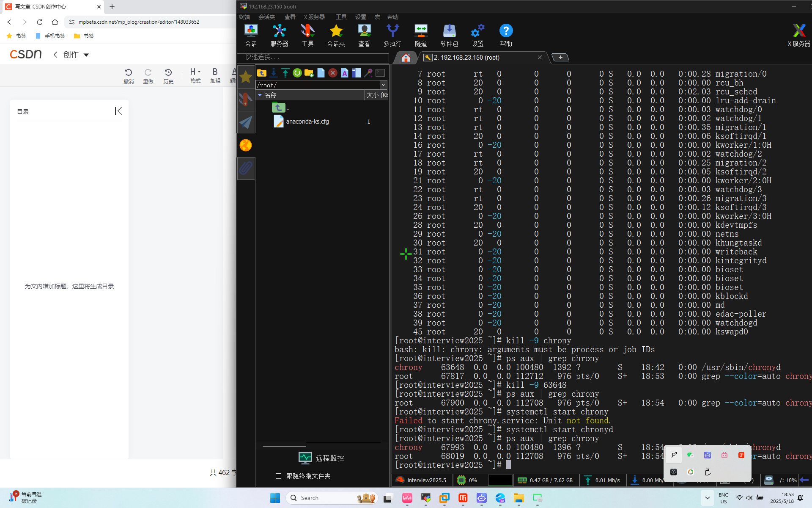This screenshot has width=812, height=508.
Task: Open the Sftp globe sidebar tab
Action: tap(246, 145)
